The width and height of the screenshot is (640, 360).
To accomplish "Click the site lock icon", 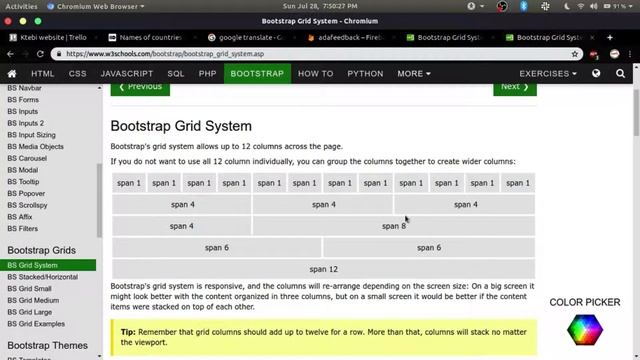I will 59,54.
